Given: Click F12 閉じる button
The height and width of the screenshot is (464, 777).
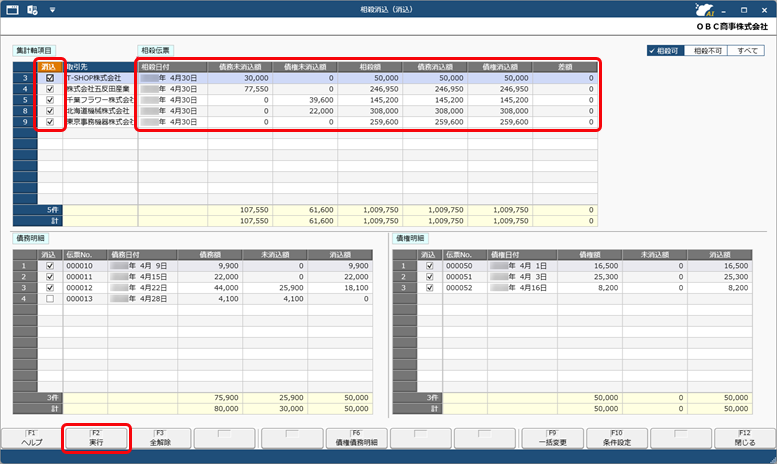Looking at the screenshot, I should coord(745,438).
